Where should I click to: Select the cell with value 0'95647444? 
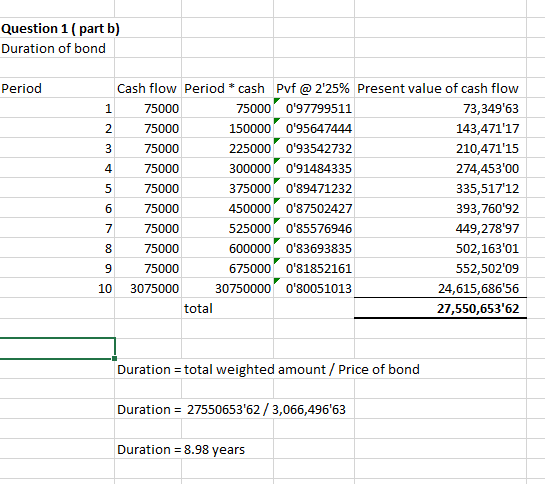314,128
